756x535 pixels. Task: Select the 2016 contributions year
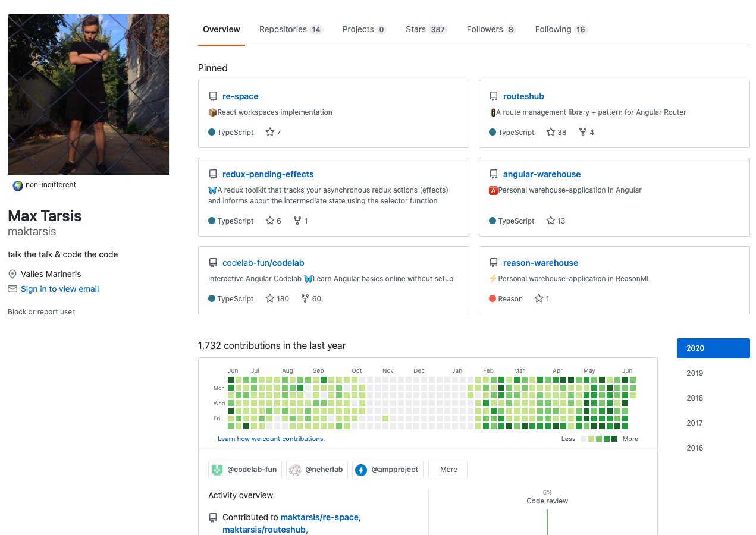pos(713,448)
